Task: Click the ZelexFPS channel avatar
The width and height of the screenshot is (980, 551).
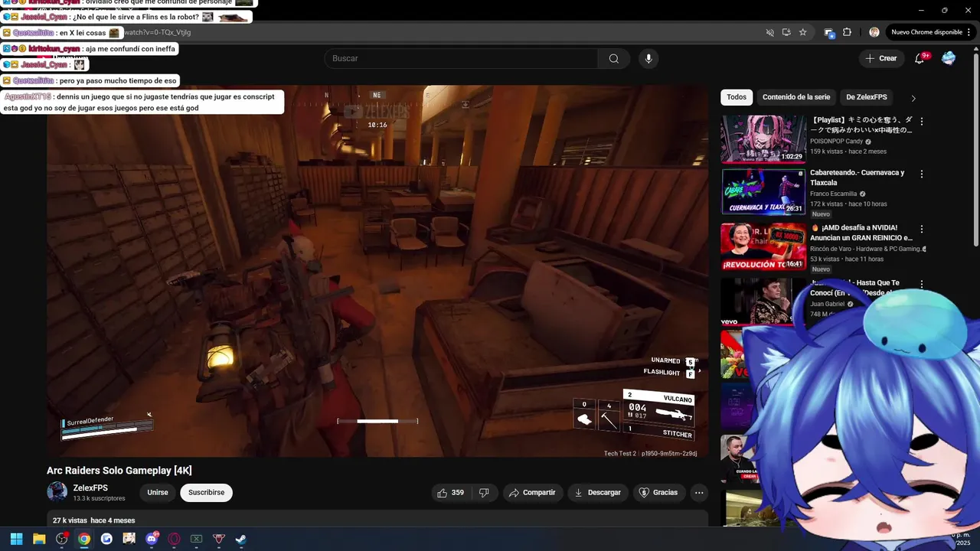Action: 57,492
